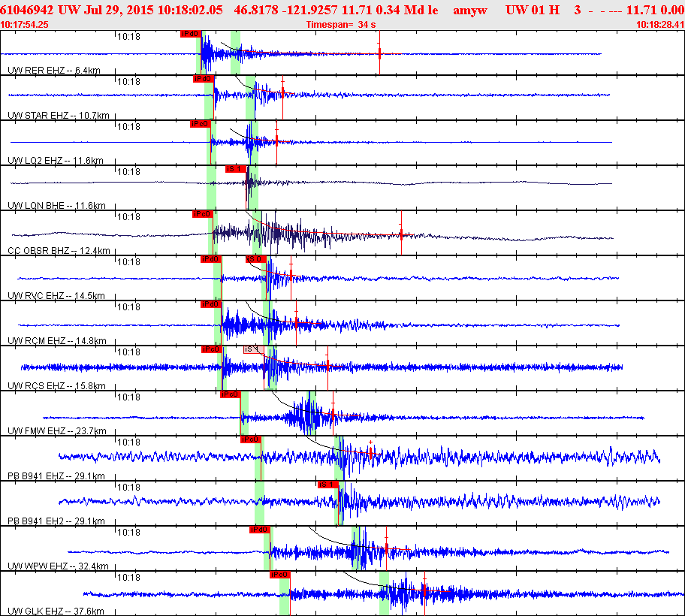Select the iPd0 pick flag on STAR trace
This screenshot has height=616, width=685.
click(204, 79)
